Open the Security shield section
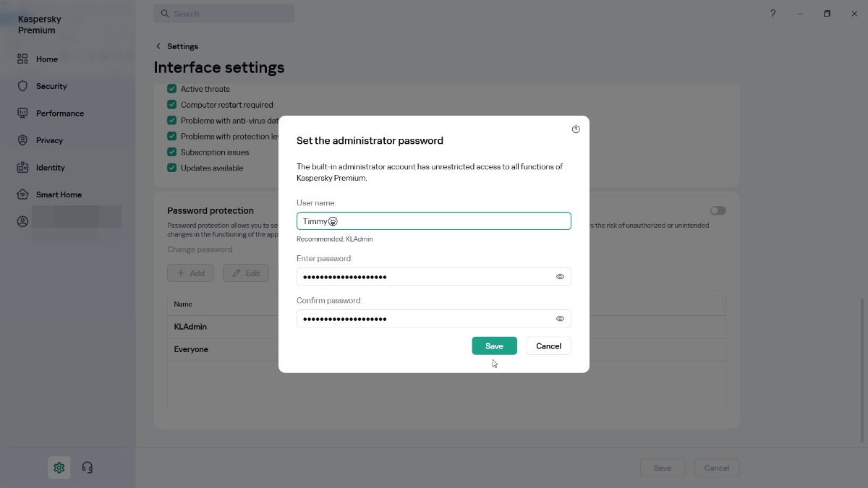The image size is (868, 488). coord(22,86)
